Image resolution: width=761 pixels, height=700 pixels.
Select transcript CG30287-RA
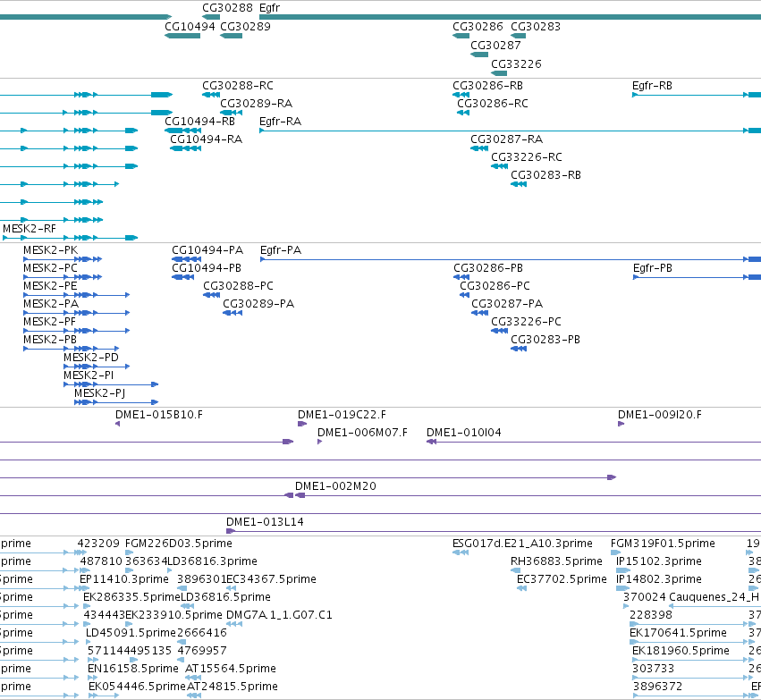507,139
